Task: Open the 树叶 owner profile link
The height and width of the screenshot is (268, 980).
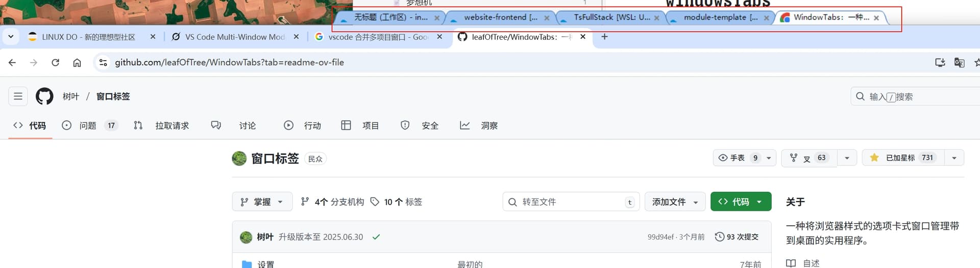Action: [x=71, y=96]
